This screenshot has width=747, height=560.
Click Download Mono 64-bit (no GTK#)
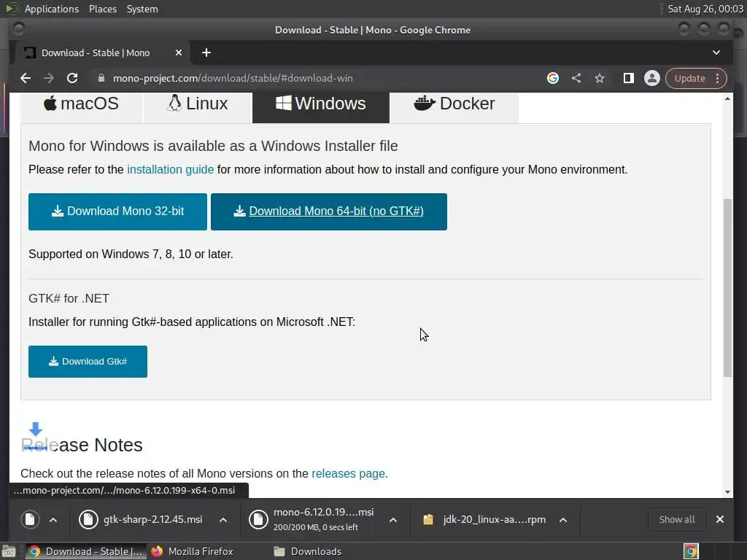click(329, 211)
